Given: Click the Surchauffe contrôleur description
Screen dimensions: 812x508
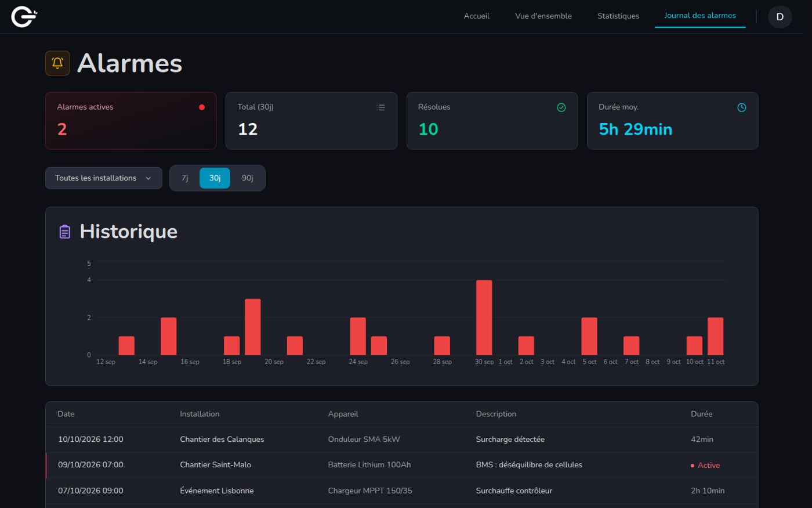Looking at the screenshot, I should point(514,491).
